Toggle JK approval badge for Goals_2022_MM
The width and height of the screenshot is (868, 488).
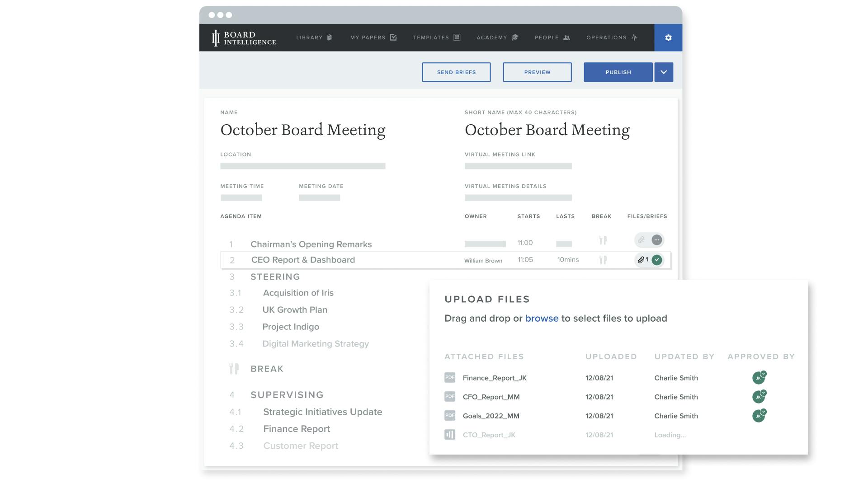coord(759,416)
